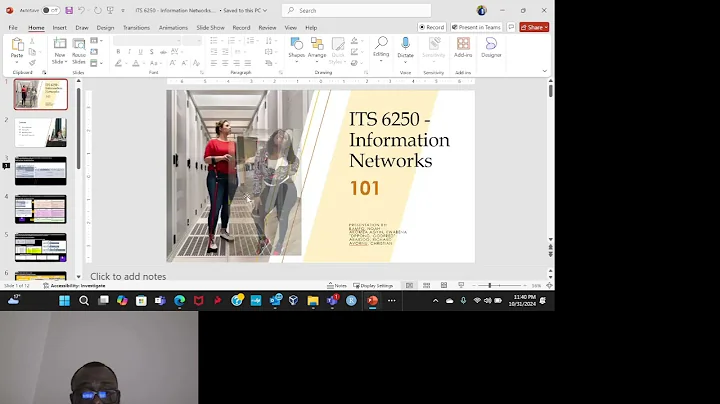Start Dictate with microphone icon
The width and height of the screenshot is (720, 404).
[x=405, y=44]
